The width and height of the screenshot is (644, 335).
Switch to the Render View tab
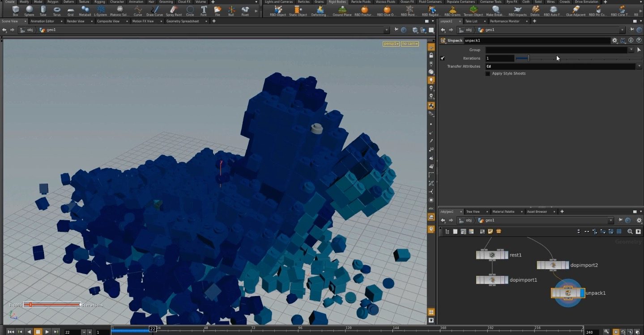75,21
